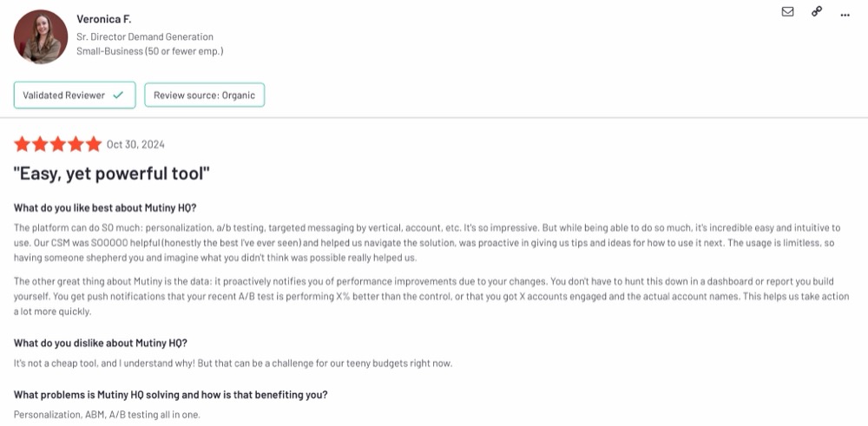
Task: Click "What do you dislike about Mutiny HQ?" heading
Action: pyautogui.click(x=101, y=343)
